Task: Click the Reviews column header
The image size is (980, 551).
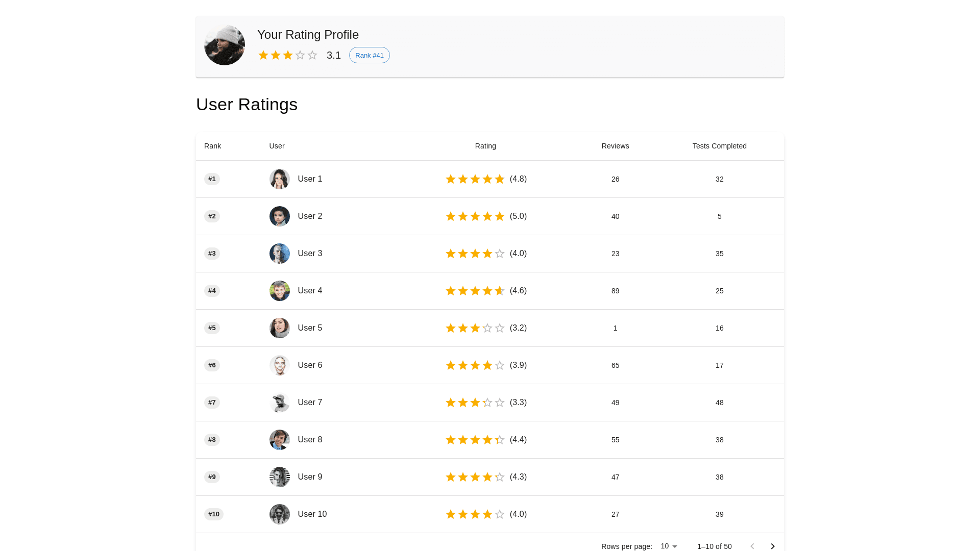Action: coord(615,146)
